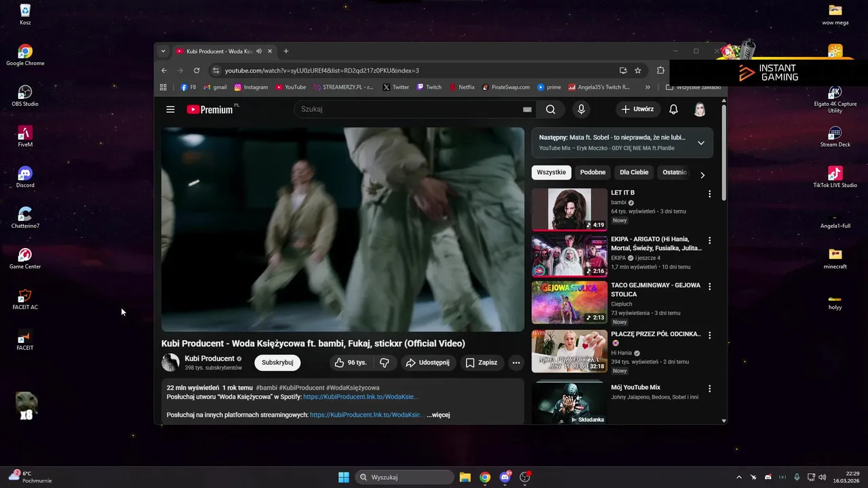
Task: Subscribe to Kubi Producent with Subskrybuj
Action: pos(277,363)
